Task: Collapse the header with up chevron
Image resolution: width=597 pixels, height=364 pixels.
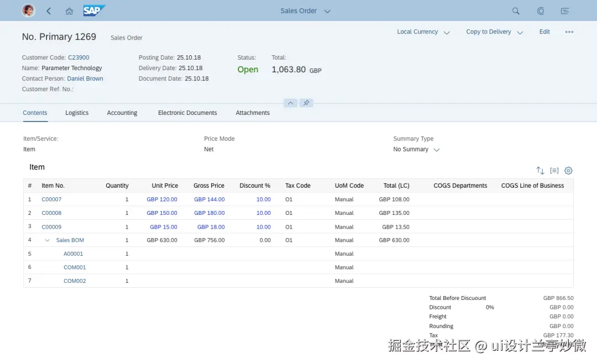Action: (x=291, y=103)
